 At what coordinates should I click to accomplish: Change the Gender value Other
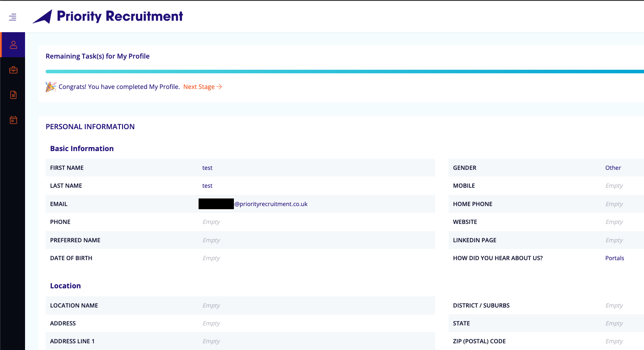tap(613, 168)
